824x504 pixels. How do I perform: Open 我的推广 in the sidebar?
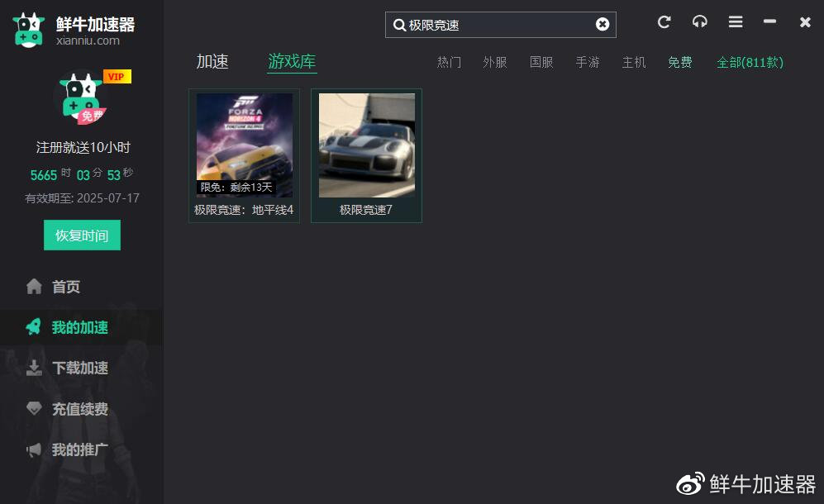pos(82,449)
